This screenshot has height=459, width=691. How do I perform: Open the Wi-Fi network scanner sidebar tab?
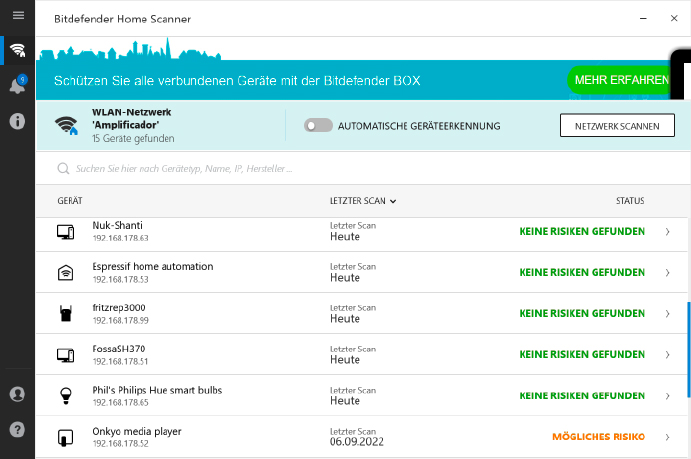18,50
